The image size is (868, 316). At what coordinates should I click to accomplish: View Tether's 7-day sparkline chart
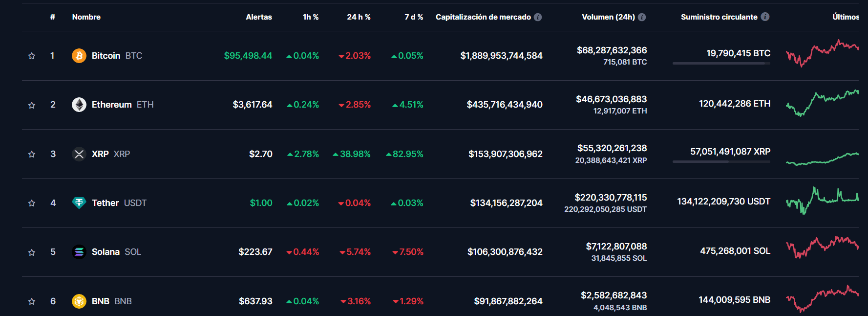coord(822,201)
